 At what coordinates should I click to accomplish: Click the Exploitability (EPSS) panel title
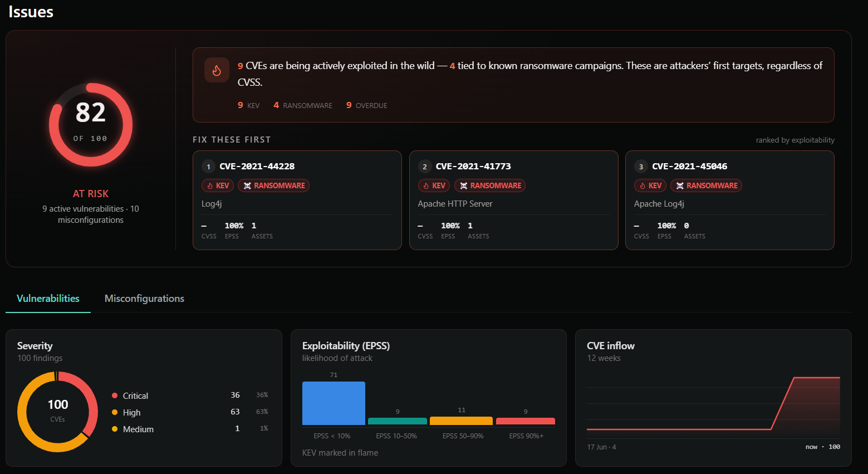tap(346, 346)
